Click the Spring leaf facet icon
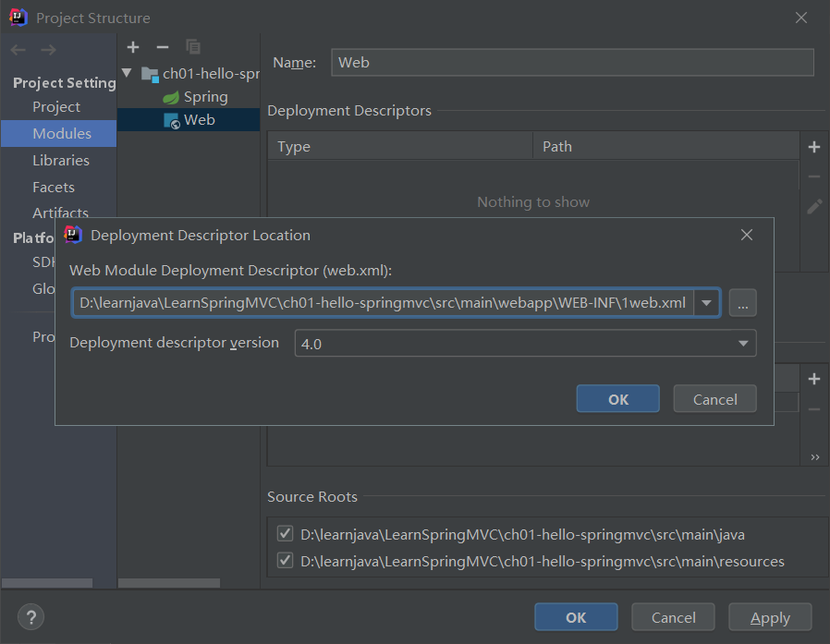 point(171,97)
